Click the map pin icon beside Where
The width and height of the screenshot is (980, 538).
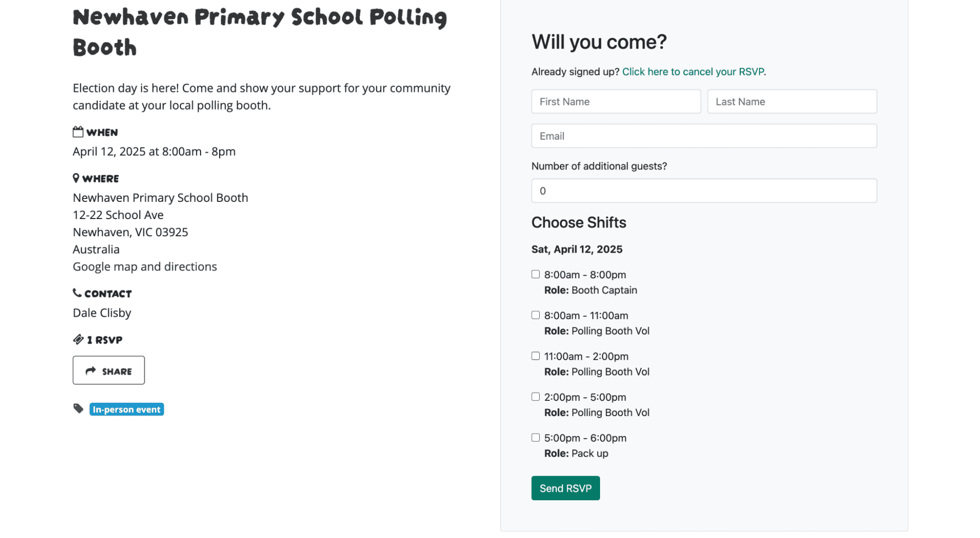point(76,178)
